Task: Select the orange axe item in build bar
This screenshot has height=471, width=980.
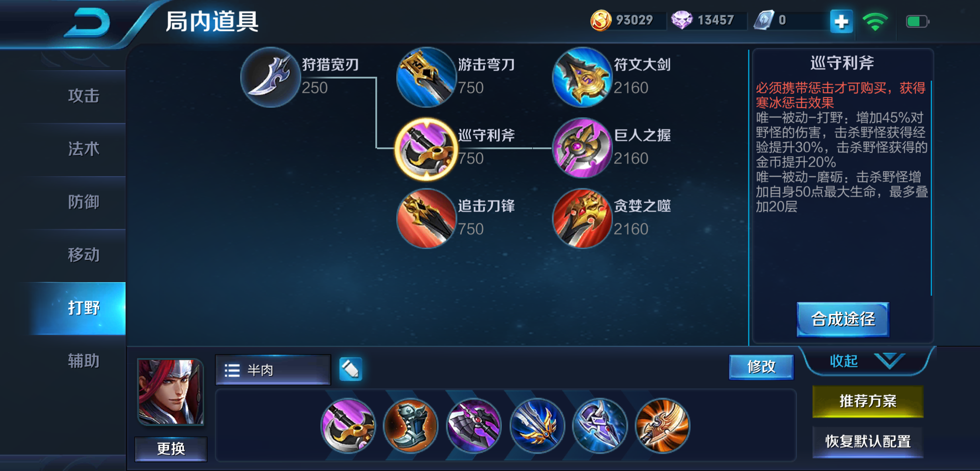Action: (x=663, y=426)
